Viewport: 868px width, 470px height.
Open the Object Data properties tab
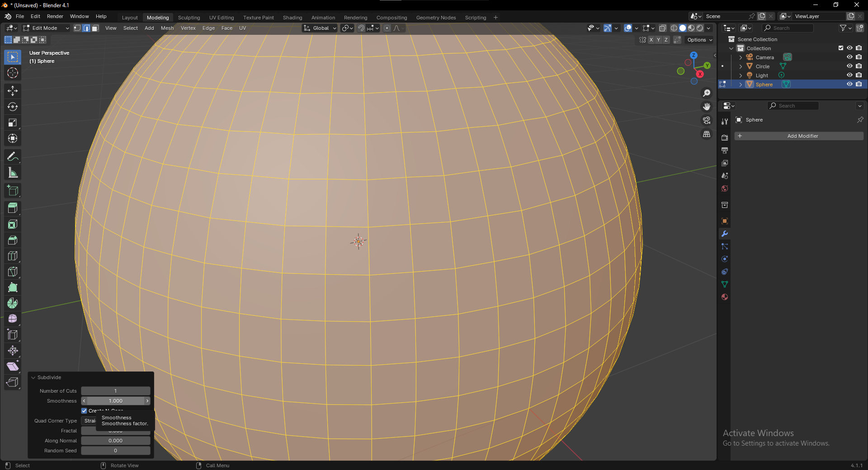click(725, 284)
